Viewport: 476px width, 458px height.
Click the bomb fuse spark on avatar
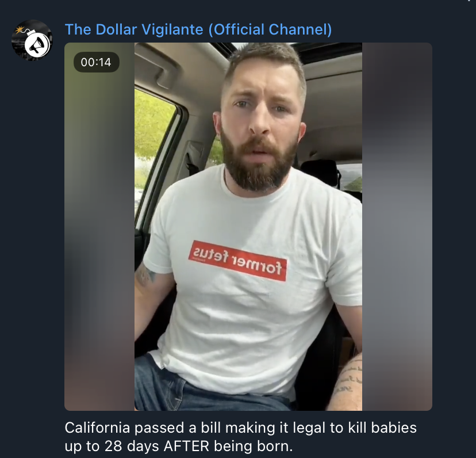(x=20, y=30)
